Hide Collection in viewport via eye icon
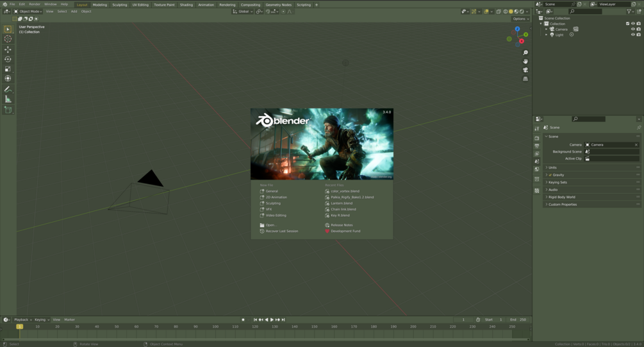The width and height of the screenshot is (644, 347). 633,24
